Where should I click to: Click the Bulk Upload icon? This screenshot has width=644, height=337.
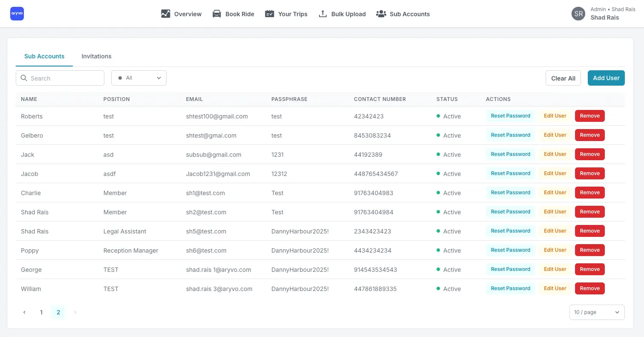(x=322, y=14)
